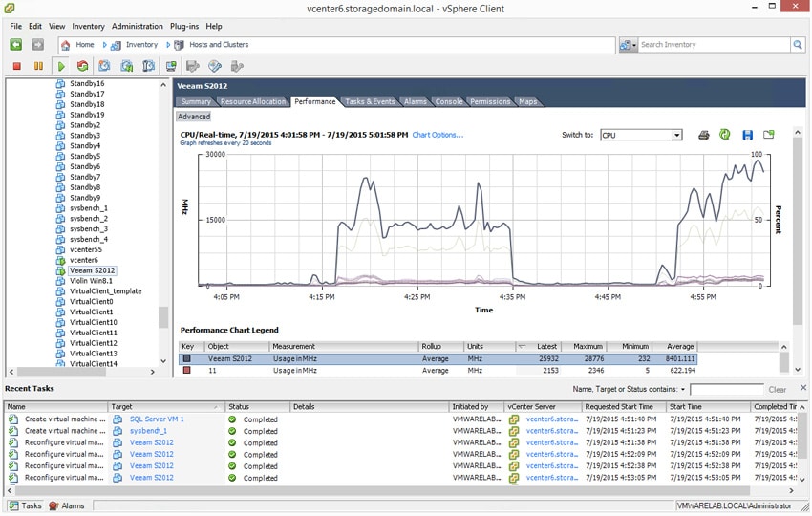The height and width of the screenshot is (516, 812).
Task: Select sysbench_3 in the inventory tree
Action: click(x=89, y=229)
